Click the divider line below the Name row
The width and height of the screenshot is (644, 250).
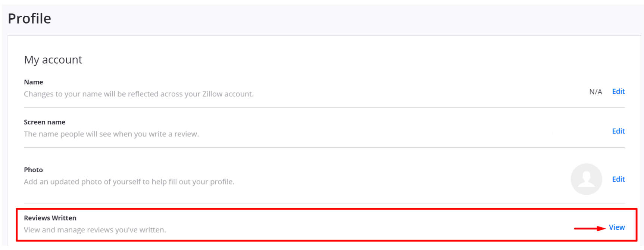point(324,108)
